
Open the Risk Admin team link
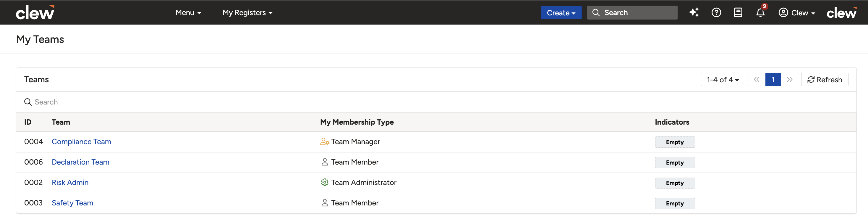coord(70,183)
